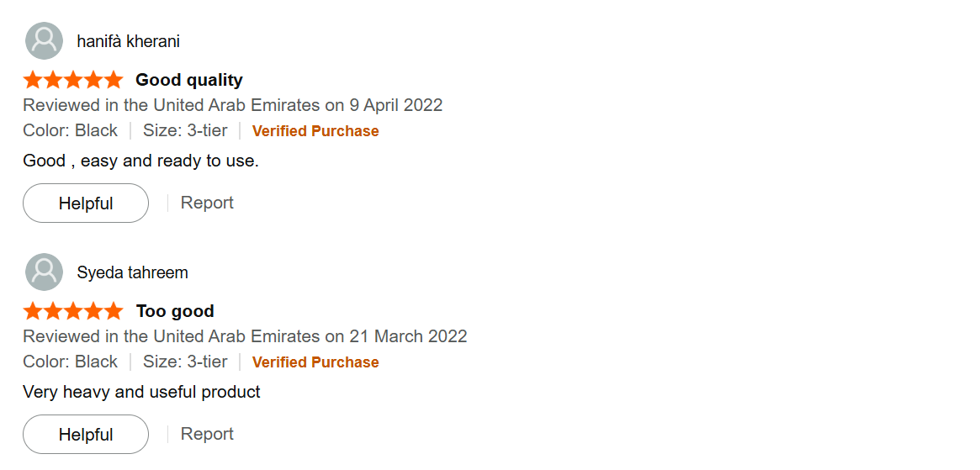This screenshot has width=980, height=470.
Task: Click Verified Purchase on the 9 April review
Action: tap(315, 131)
